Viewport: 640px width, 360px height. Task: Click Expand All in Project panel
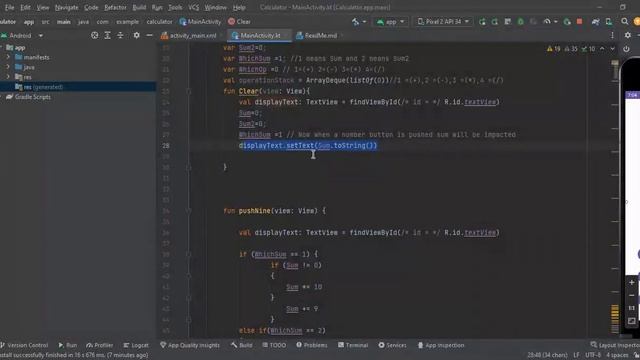107,36
